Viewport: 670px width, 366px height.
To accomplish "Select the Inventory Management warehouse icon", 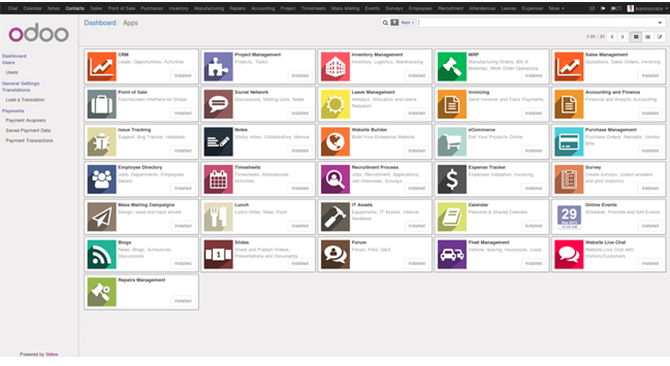I will click(335, 67).
